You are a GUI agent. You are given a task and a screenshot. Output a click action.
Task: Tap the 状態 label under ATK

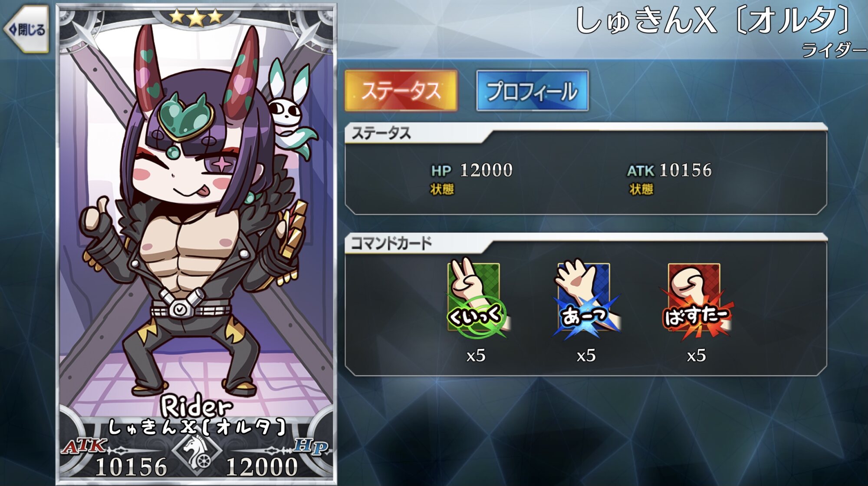pyautogui.click(x=641, y=189)
